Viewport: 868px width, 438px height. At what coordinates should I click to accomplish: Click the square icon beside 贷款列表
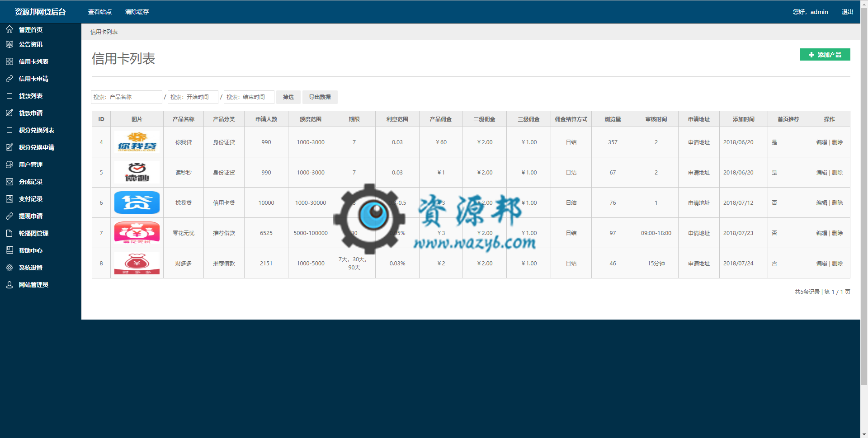tap(9, 96)
